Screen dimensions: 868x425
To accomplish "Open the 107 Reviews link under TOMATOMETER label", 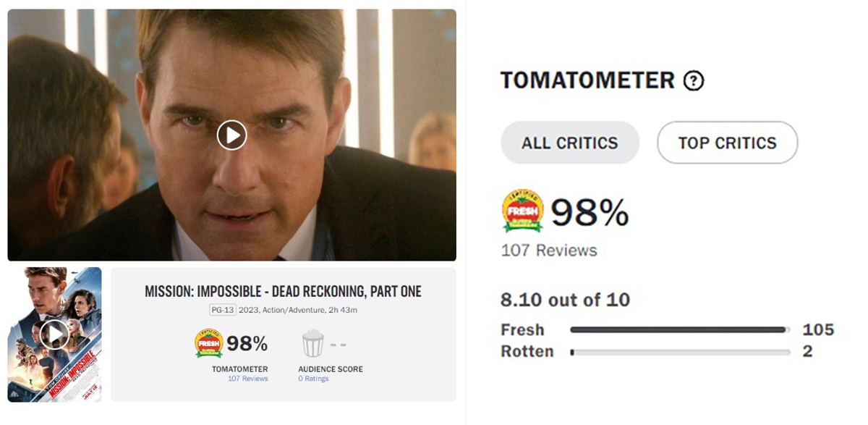I will [247, 379].
